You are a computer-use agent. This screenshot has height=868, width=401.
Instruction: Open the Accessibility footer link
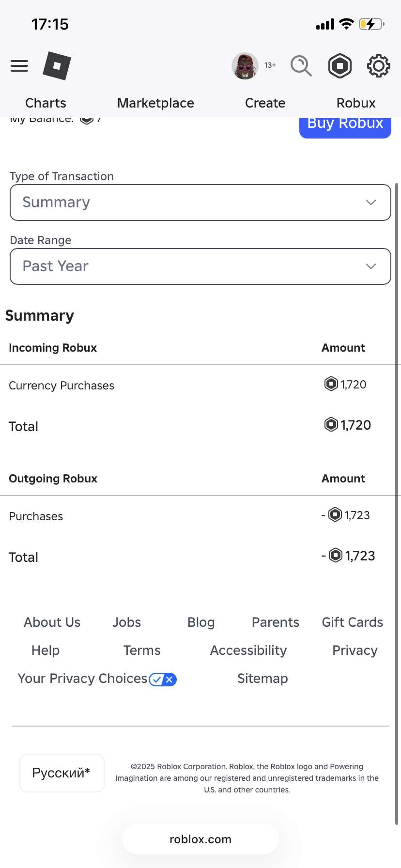[248, 651]
